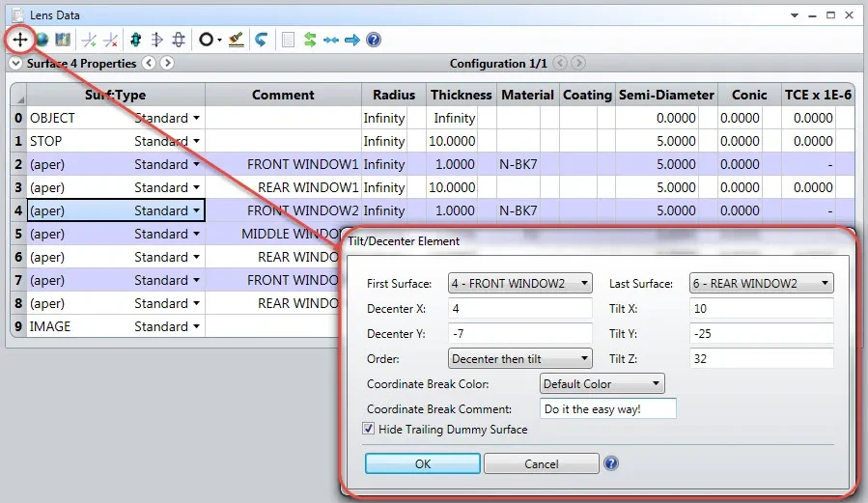The width and height of the screenshot is (868, 503).
Task: Click the add surface green-plus icon
Action: tap(89, 40)
